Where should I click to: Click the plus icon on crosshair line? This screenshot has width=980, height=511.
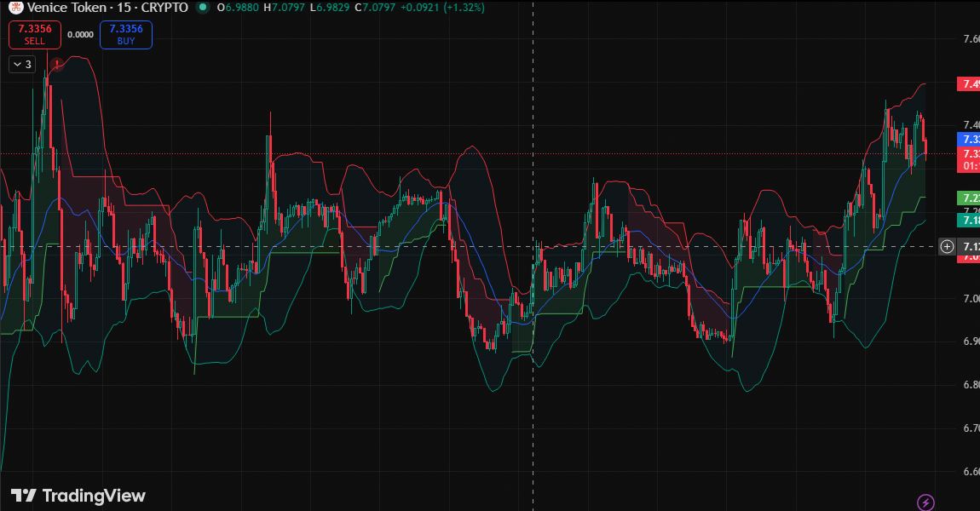(947, 247)
